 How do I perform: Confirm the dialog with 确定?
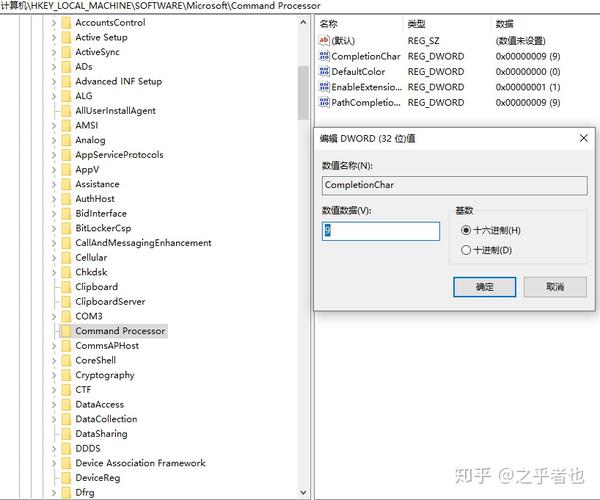(x=484, y=287)
